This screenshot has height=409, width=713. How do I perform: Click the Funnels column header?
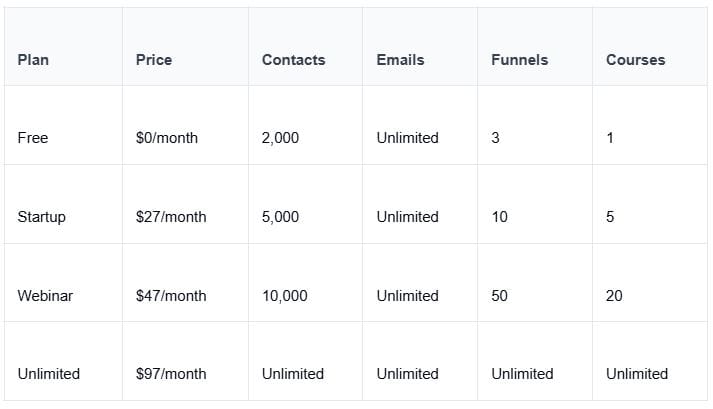(519, 60)
